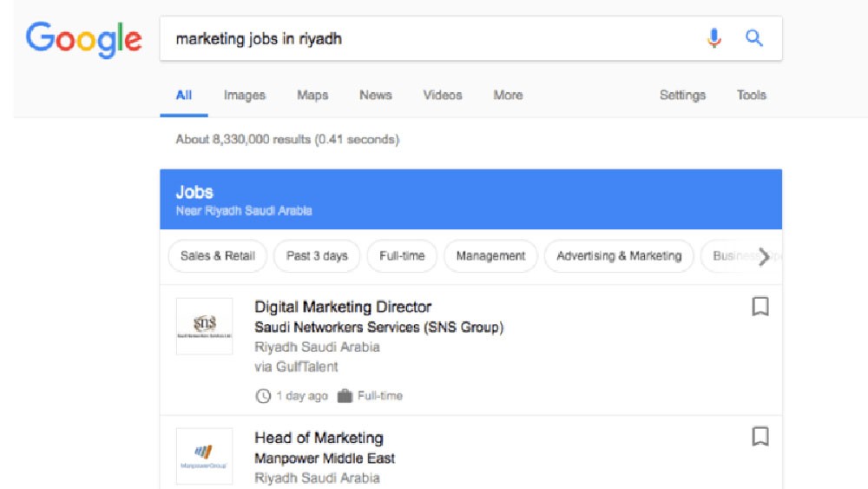Click the blue magnifier search icon

754,38
